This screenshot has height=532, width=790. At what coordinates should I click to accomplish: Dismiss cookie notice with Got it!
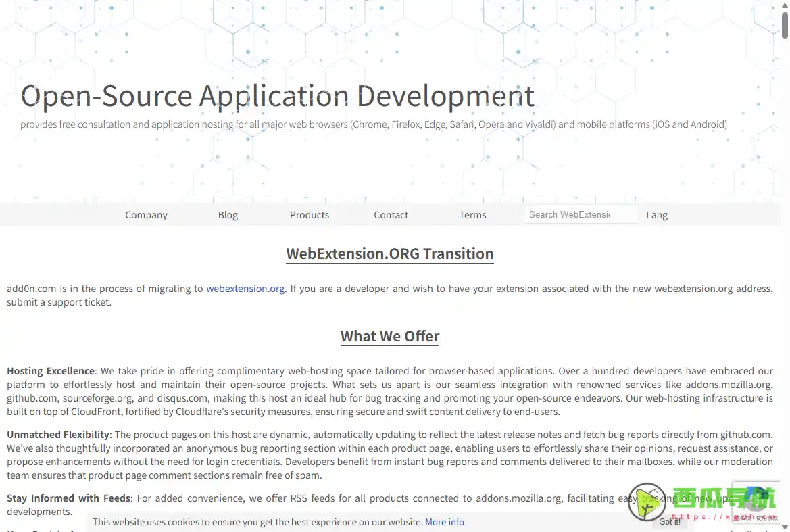point(670,521)
